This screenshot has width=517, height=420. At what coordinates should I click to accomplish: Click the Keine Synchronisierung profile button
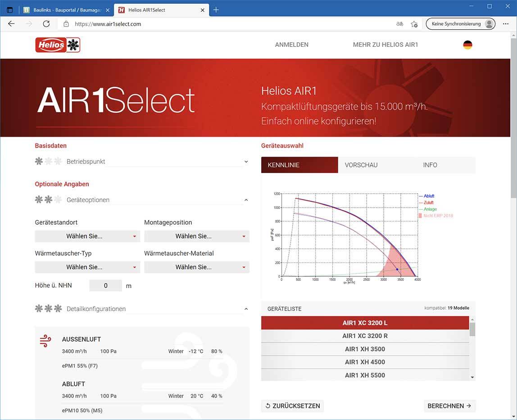pyautogui.click(x=460, y=24)
